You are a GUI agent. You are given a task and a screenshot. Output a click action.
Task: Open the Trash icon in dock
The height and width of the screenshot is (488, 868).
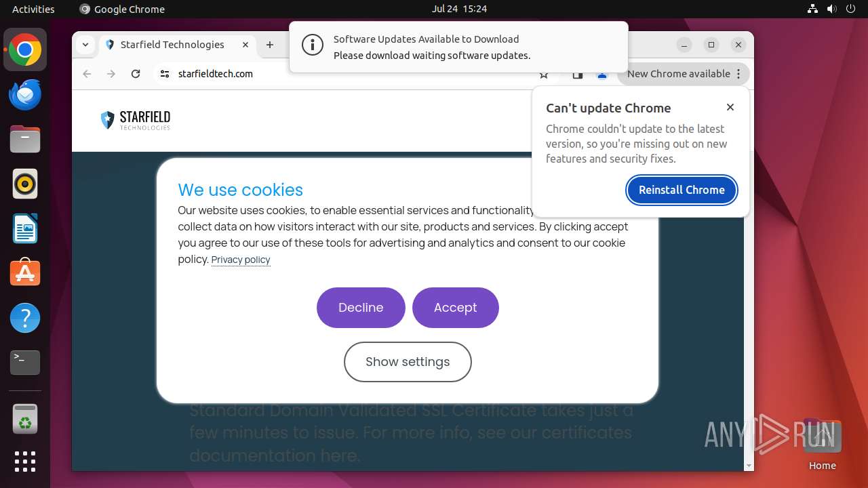(25, 418)
